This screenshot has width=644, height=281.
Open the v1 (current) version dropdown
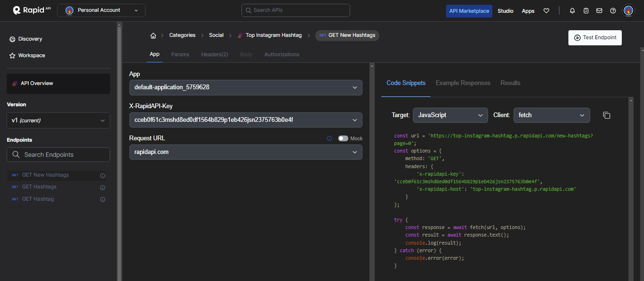(58, 120)
